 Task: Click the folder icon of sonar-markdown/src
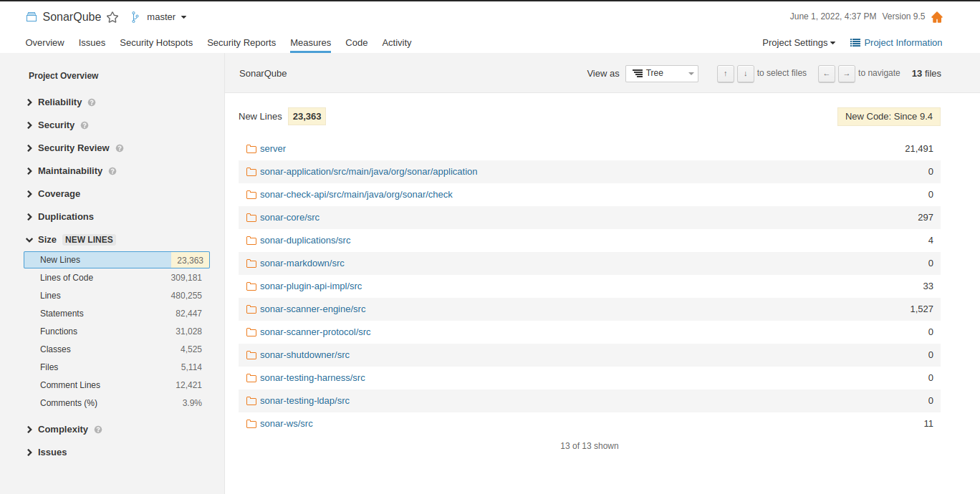[251, 263]
